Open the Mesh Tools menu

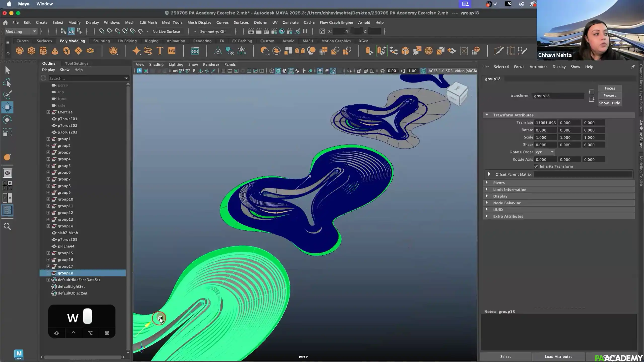(x=172, y=22)
